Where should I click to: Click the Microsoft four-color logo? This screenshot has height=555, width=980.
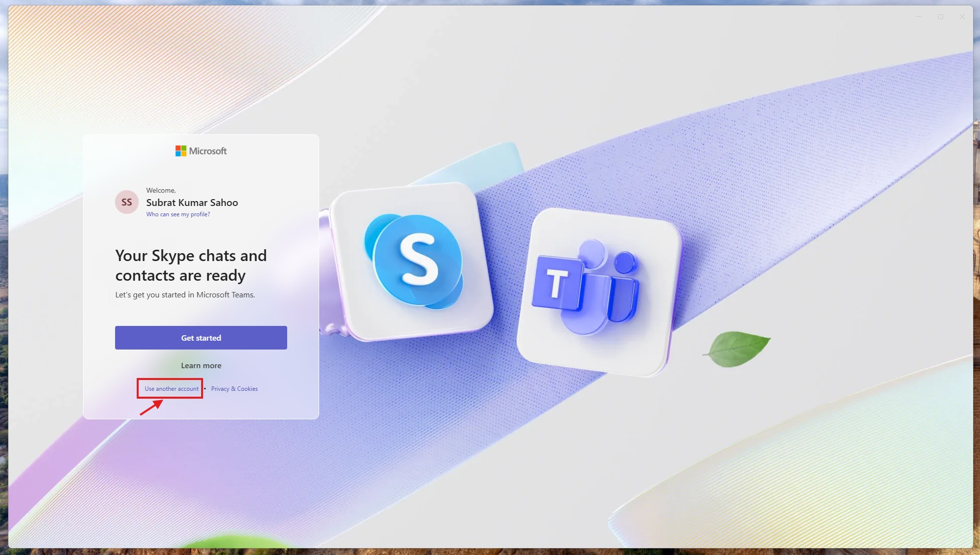pyautogui.click(x=180, y=151)
